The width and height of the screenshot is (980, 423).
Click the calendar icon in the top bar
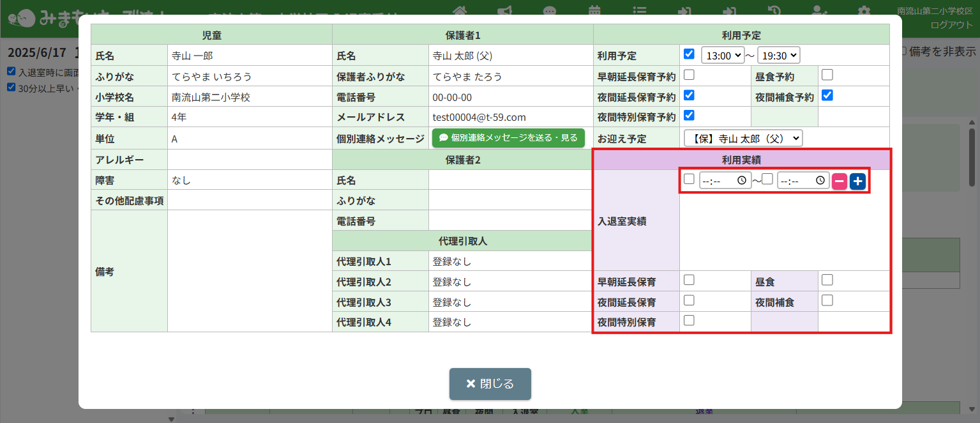click(x=594, y=11)
